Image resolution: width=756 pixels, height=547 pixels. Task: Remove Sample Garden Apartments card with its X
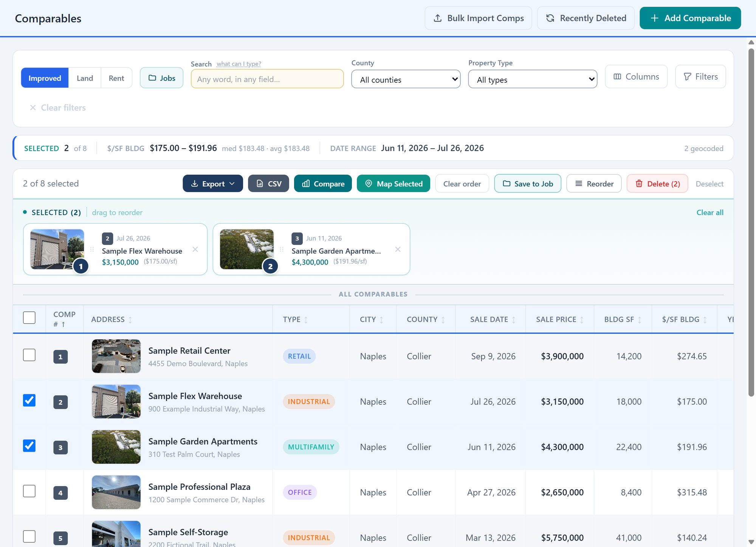pos(398,249)
